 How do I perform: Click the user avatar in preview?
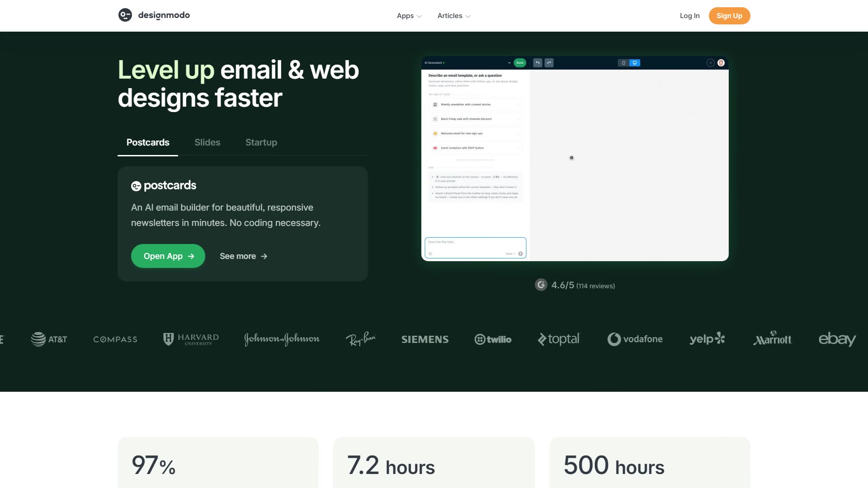pos(721,63)
